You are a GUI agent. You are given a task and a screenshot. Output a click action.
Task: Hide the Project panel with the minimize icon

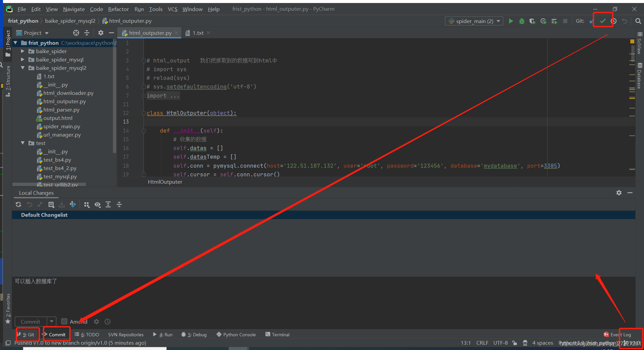(112, 33)
